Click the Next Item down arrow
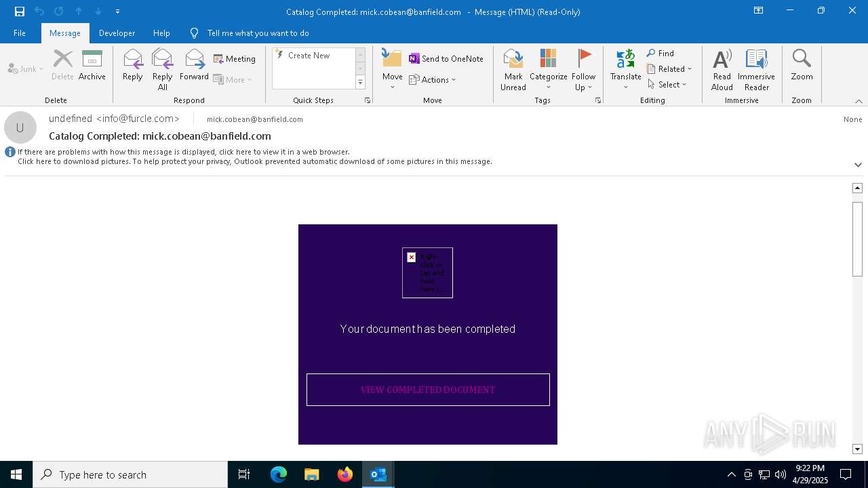Viewport: 868px width, 488px height. tap(98, 12)
